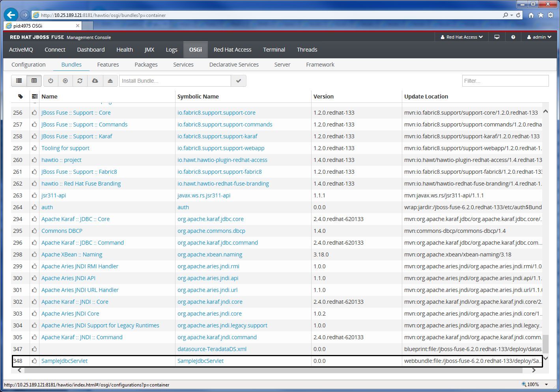Viewport: 560px width, 392px height.
Task: Go back with the browser back arrow
Action: click(x=11, y=15)
